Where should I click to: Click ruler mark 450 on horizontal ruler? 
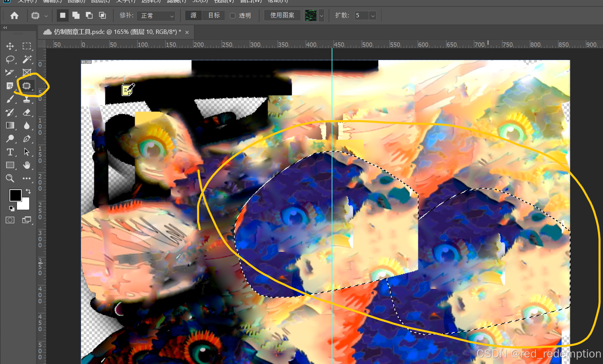coord(339,45)
